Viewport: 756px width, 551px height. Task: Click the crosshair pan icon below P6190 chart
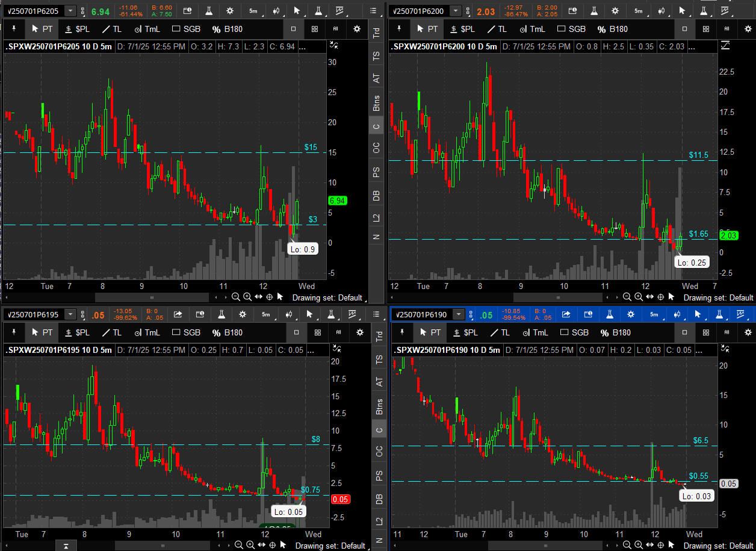[x=661, y=546]
